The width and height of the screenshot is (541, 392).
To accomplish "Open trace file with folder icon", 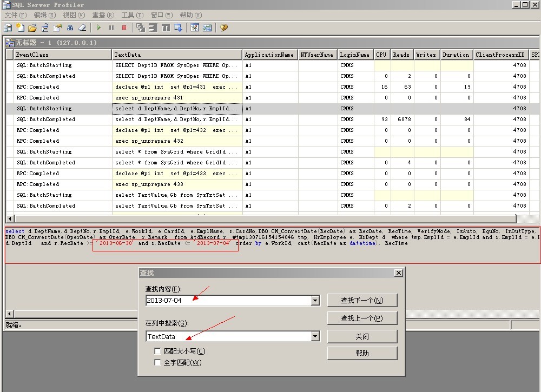I will tap(32, 28).
